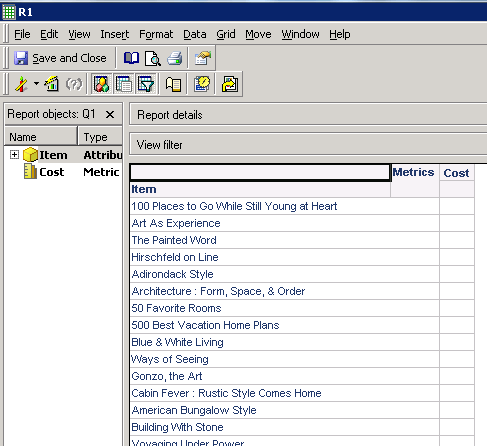The height and width of the screenshot is (446, 487).
Task: Open Print Preview magnifier icon
Action: 153,58
